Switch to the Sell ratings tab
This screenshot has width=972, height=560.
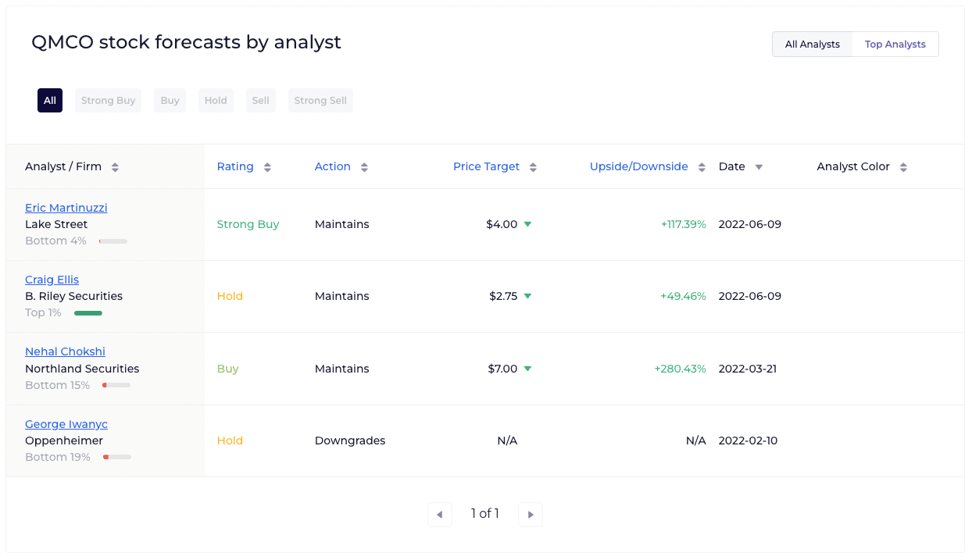(261, 100)
